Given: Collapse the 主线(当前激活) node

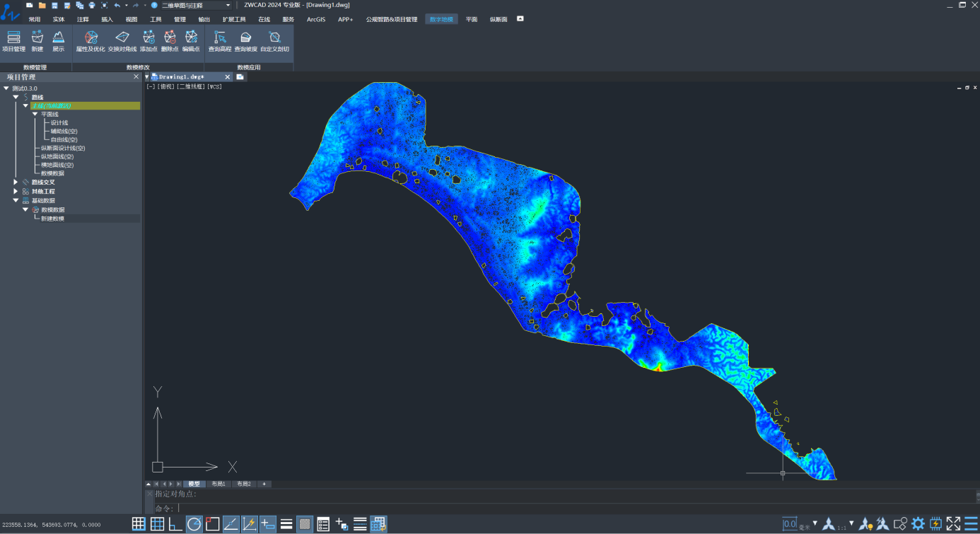Looking at the screenshot, I should [x=25, y=105].
